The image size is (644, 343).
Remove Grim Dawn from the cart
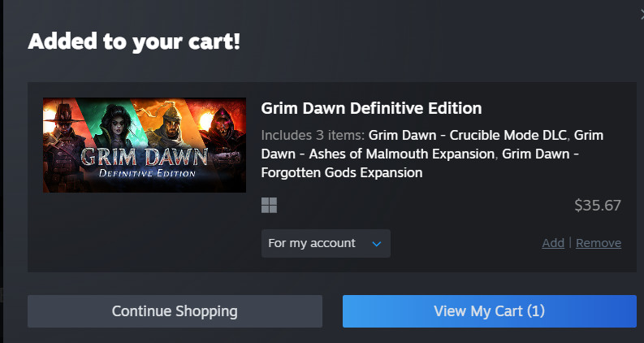(599, 243)
